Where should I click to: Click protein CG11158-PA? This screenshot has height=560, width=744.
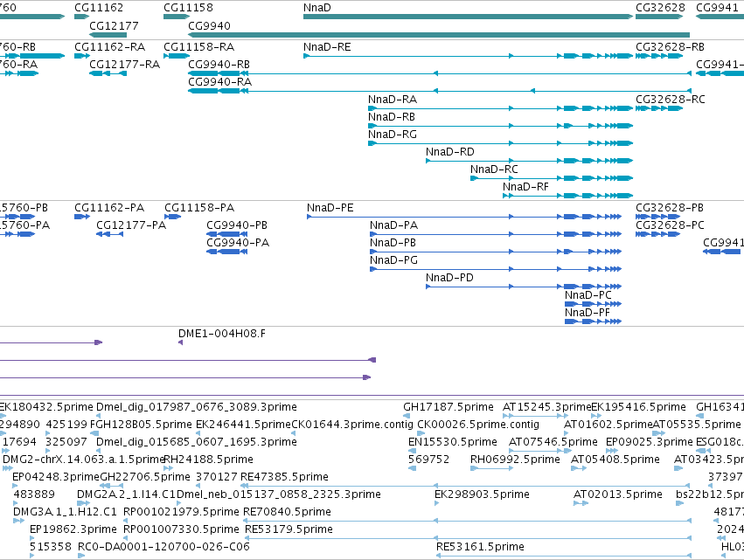199,208
